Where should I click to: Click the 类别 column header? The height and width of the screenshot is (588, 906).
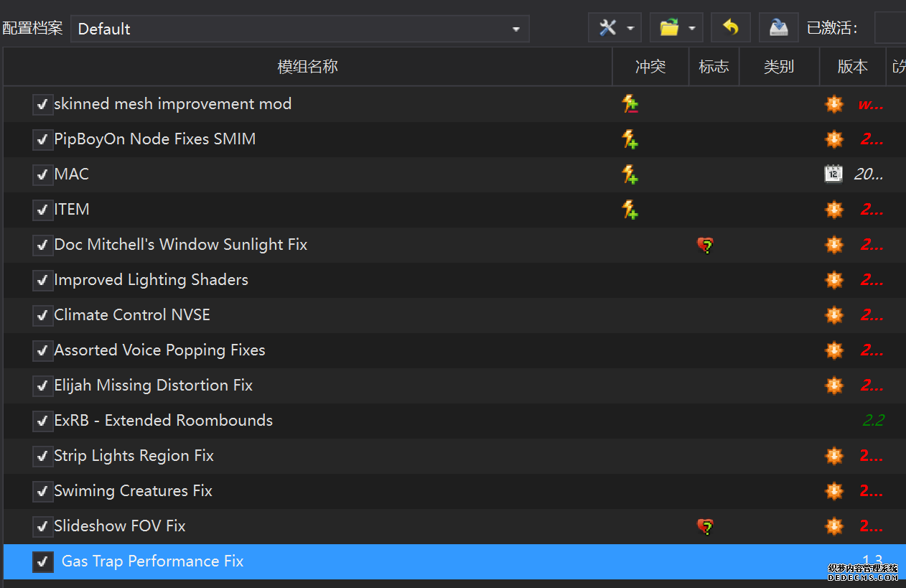[779, 67]
